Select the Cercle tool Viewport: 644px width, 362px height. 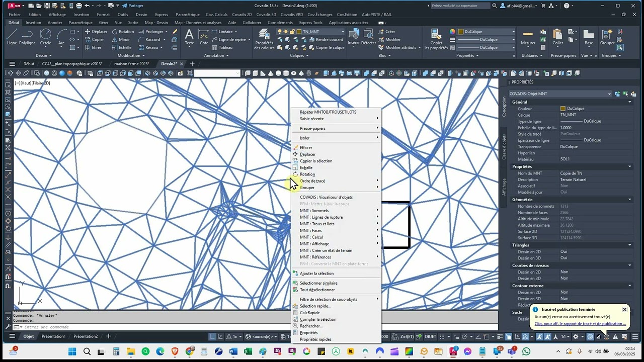click(45, 37)
